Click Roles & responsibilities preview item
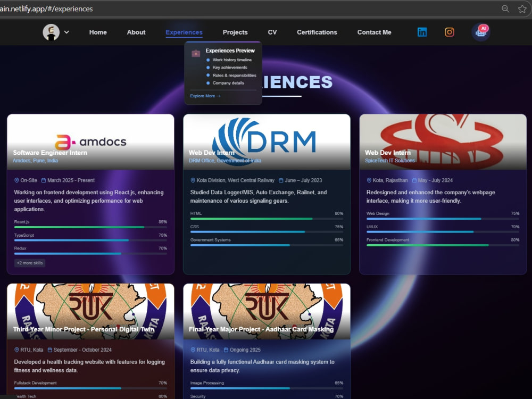Screen dimensions: 532x399 tap(235, 76)
